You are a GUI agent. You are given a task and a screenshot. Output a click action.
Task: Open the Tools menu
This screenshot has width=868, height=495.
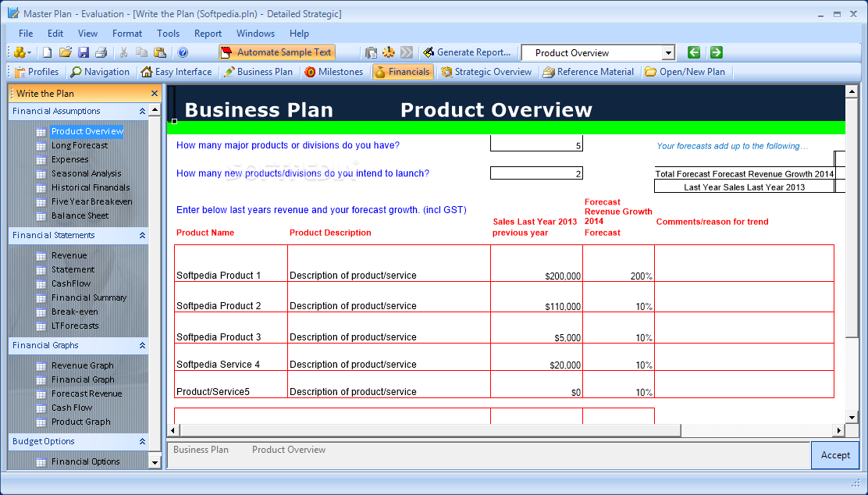pyautogui.click(x=169, y=34)
